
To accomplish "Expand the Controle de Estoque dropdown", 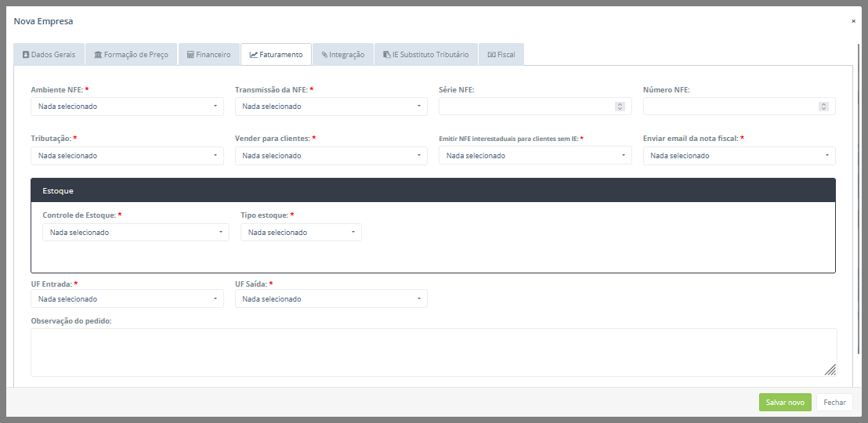I will point(136,233).
